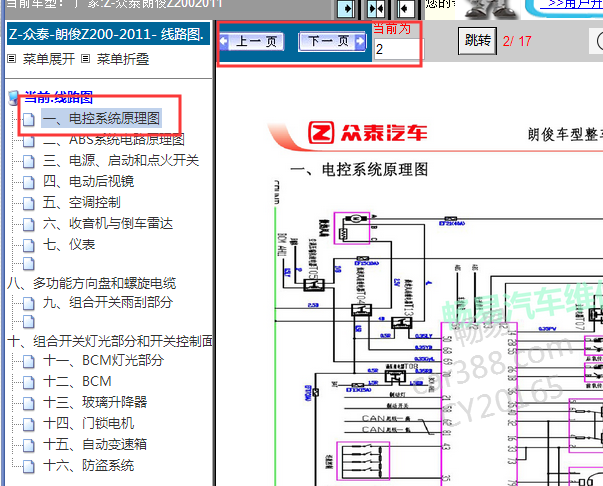
Task: Click the page icon beside 三、电源、启动和点火开关
Action: pos(28,161)
